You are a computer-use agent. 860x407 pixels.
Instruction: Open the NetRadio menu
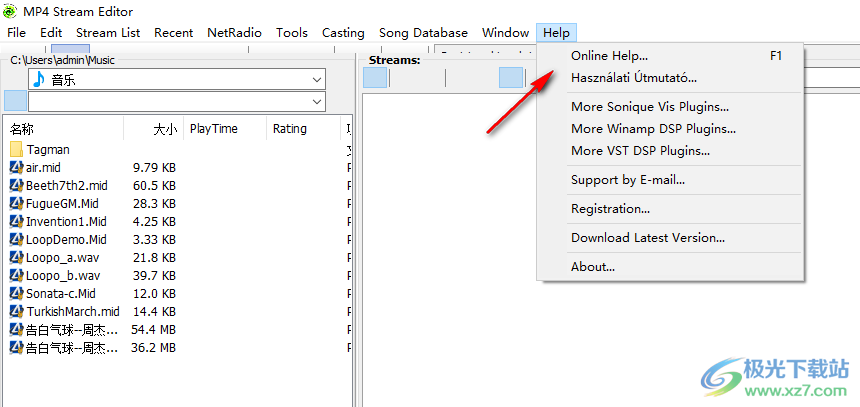click(234, 33)
